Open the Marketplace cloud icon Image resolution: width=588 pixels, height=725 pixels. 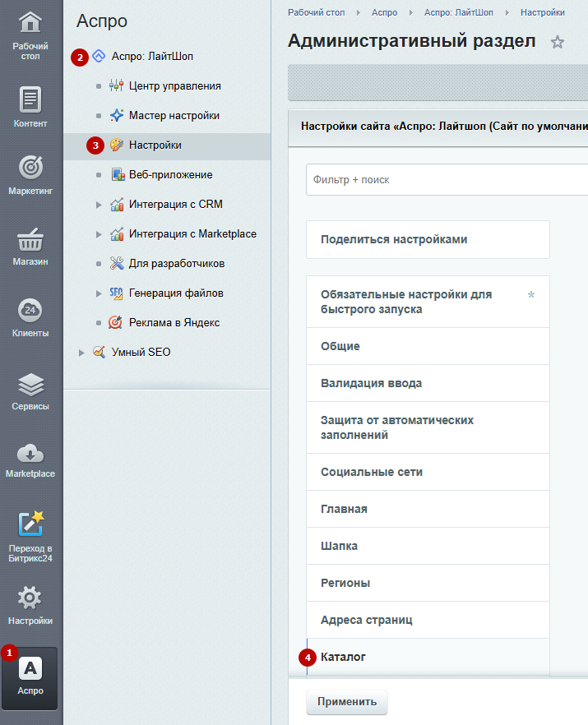[x=30, y=454]
